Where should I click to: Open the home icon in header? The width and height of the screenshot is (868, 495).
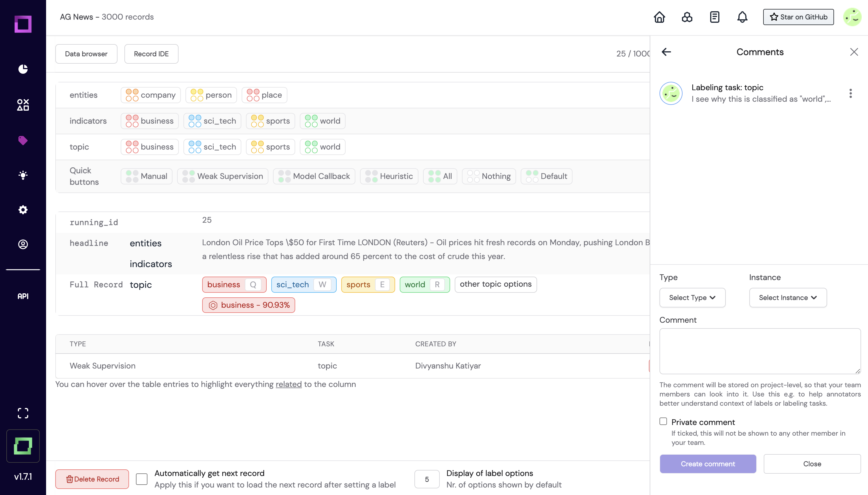(659, 17)
